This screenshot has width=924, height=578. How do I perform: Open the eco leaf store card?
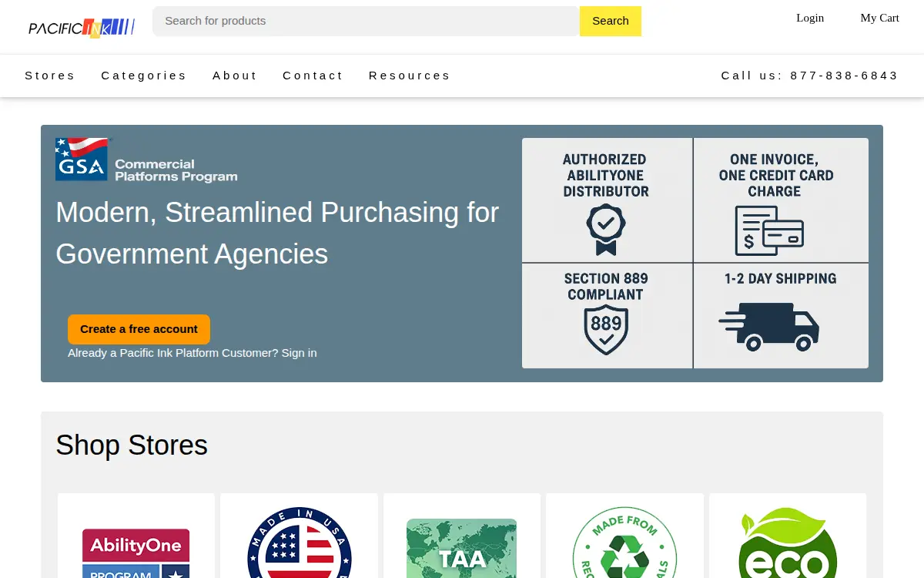[788, 536]
